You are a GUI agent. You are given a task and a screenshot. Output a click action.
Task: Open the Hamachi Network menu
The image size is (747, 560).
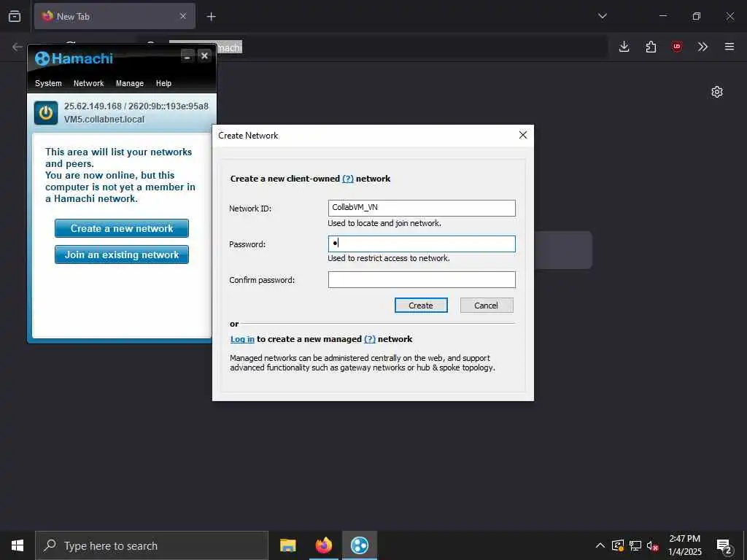(88, 83)
